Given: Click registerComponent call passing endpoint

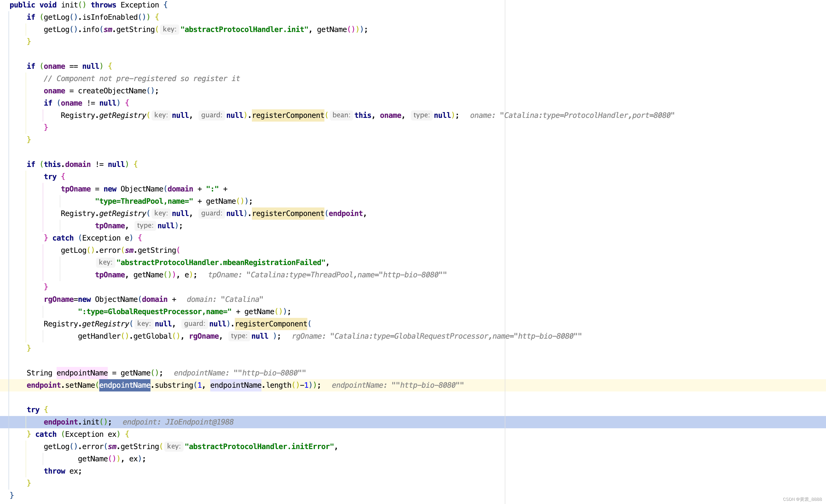Looking at the screenshot, I should [288, 213].
